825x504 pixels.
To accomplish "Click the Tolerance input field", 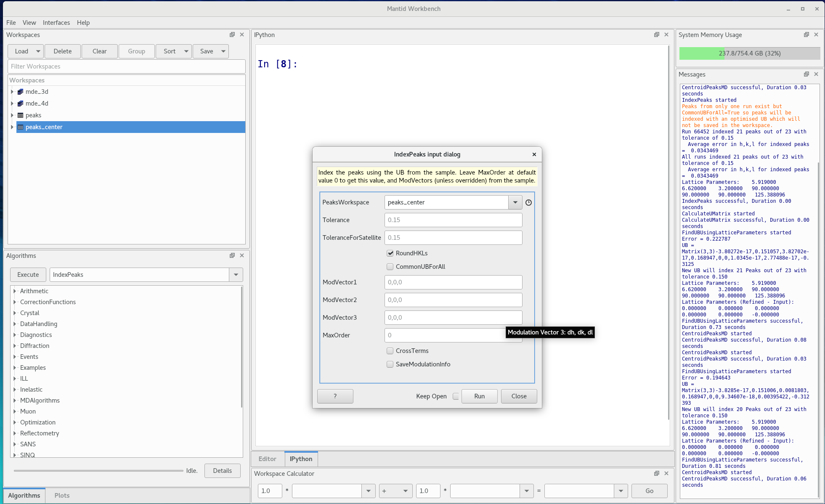I will 453,219.
